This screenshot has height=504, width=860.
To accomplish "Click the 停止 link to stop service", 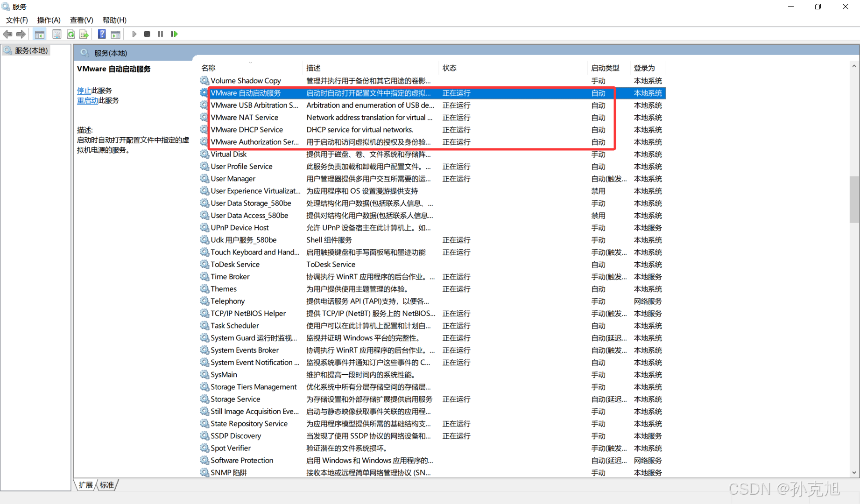I will click(84, 91).
